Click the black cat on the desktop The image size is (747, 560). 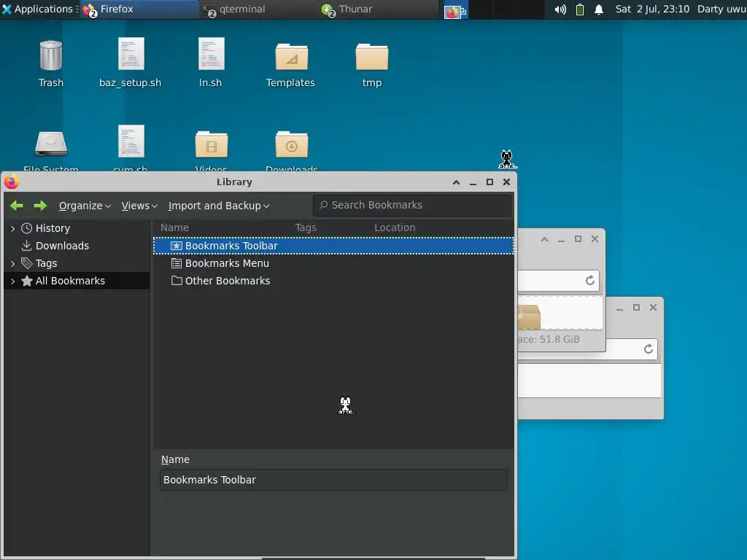pos(507,159)
